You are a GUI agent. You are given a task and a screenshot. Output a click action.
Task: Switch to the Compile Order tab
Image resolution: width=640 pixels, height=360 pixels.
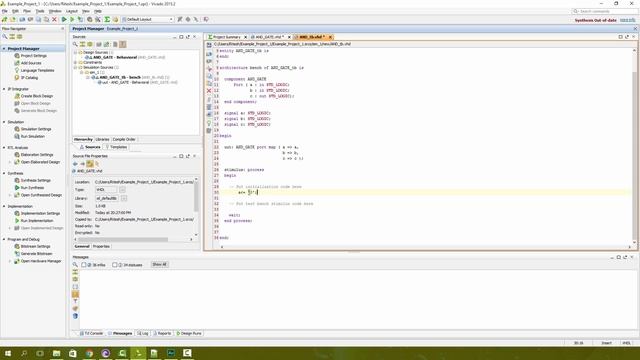click(124, 140)
